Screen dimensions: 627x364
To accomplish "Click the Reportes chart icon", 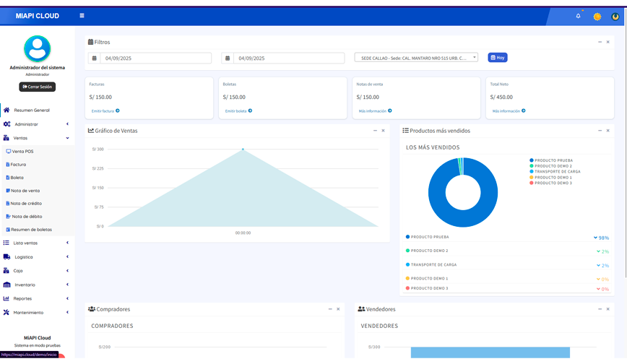I will pos(7,298).
